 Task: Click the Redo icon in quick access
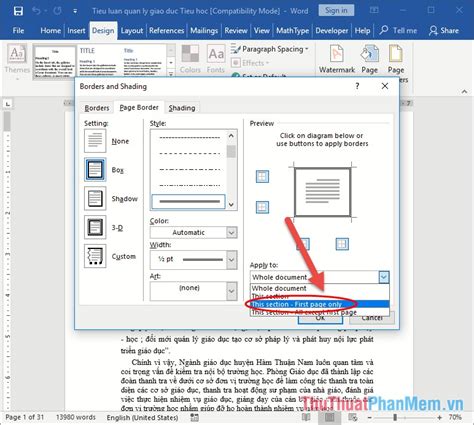[57, 11]
